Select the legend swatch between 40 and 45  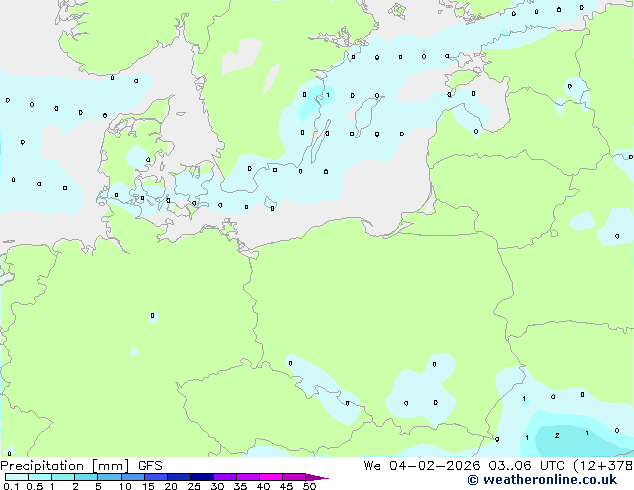271,477
